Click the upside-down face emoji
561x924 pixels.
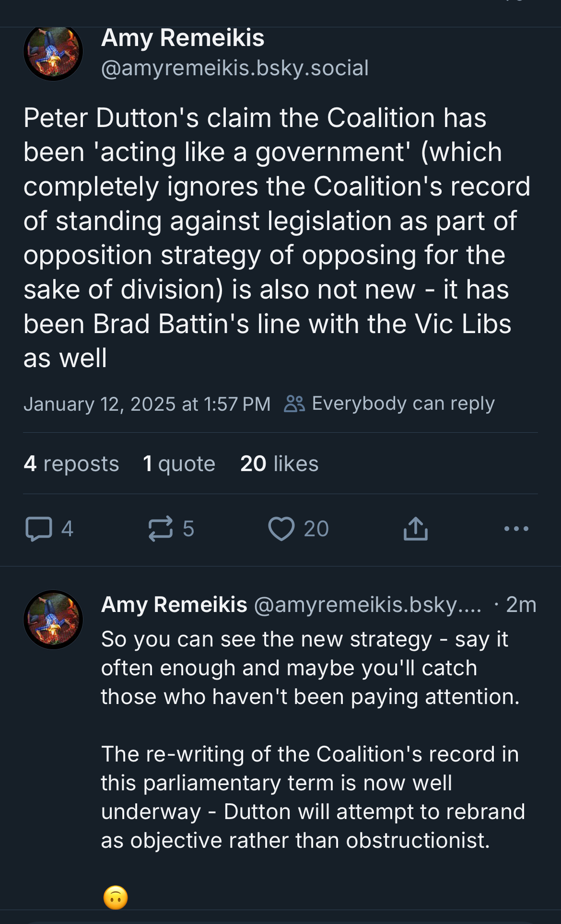(x=116, y=897)
